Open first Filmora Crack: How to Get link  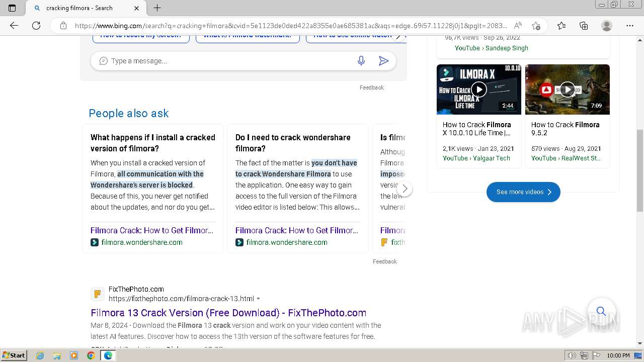point(152,230)
